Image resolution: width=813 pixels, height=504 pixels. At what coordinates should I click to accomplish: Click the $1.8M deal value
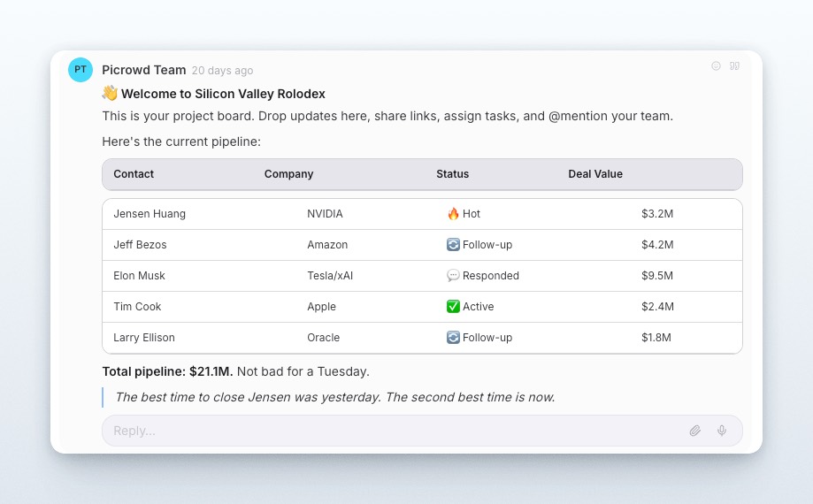[656, 337]
